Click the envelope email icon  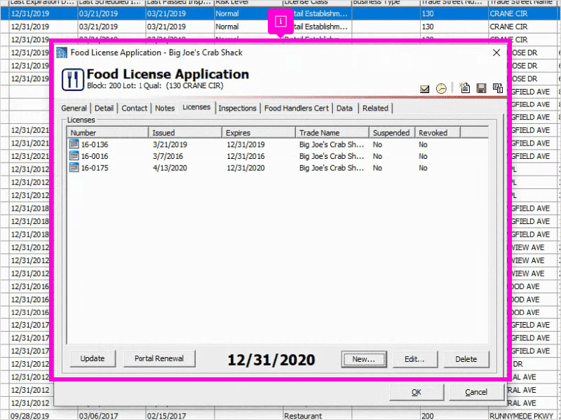point(424,88)
